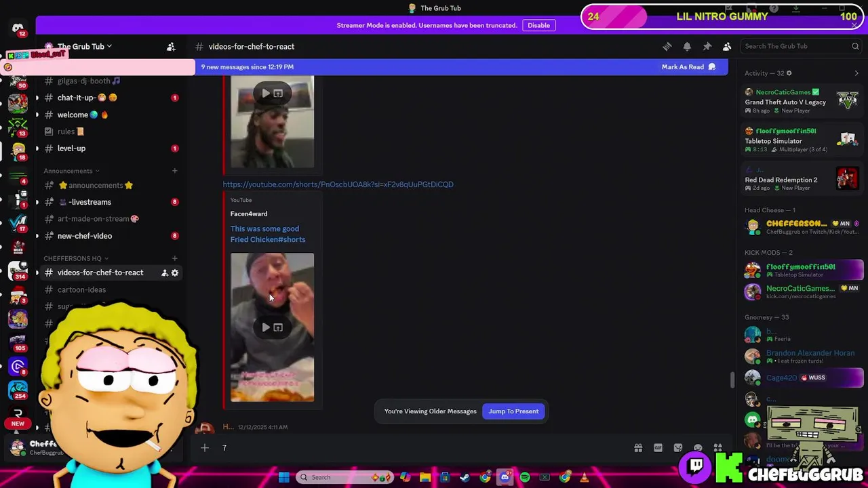Expand the Activity panel chevron
Image resolution: width=868 pixels, height=488 pixels.
pyautogui.click(x=856, y=73)
